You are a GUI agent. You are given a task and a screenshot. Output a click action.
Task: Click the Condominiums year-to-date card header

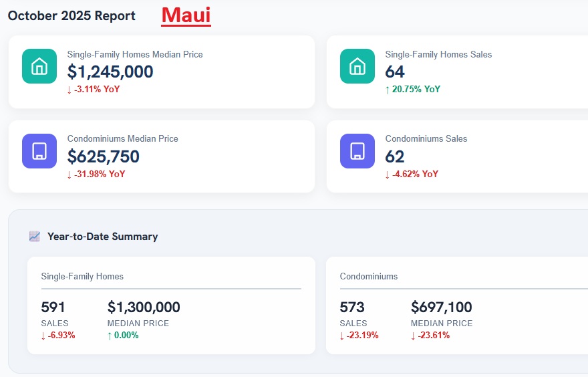point(368,276)
